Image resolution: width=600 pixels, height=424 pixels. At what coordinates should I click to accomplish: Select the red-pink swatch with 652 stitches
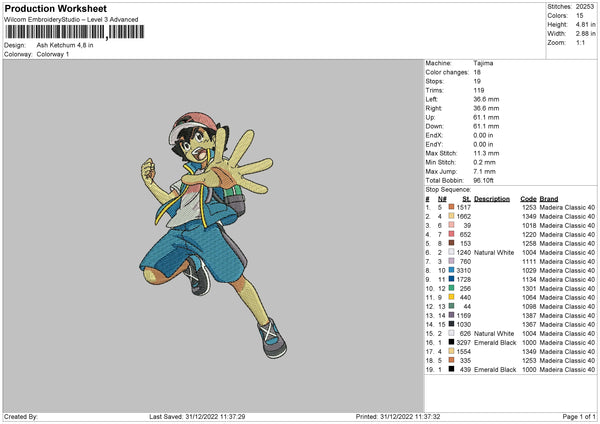(452, 234)
